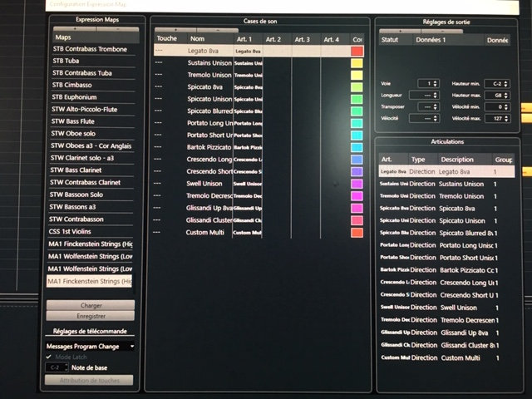Remove sound slot with Cases de son minus button
This screenshot has height=399, width=532.
[x=217, y=30]
